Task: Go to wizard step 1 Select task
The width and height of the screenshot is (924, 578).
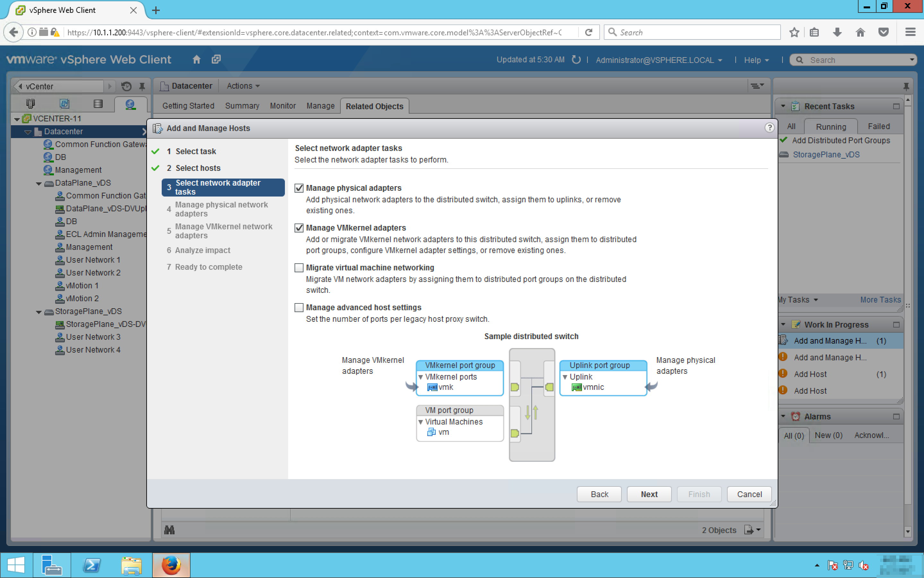Action: [x=195, y=151]
